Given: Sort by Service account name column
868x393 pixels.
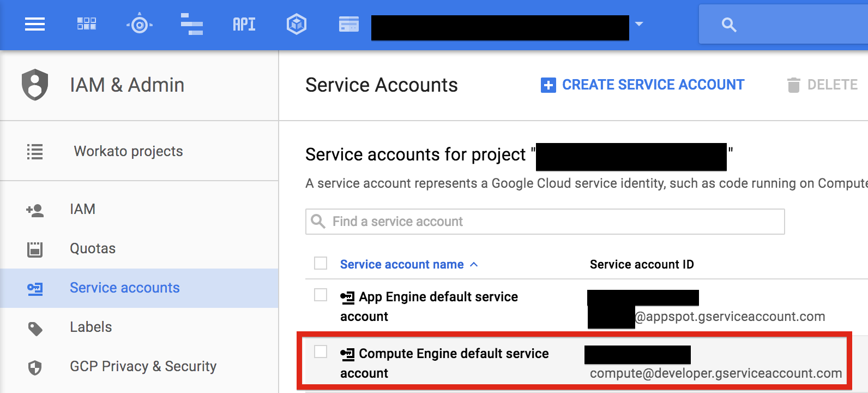Looking at the screenshot, I should coord(402,265).
